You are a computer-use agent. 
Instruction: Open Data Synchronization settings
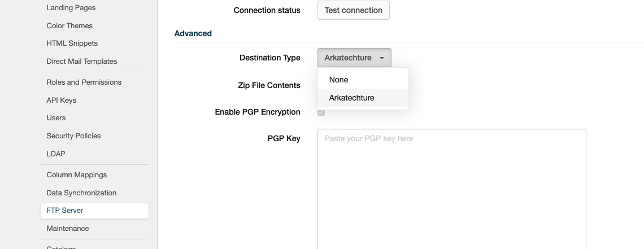(81, 193)
